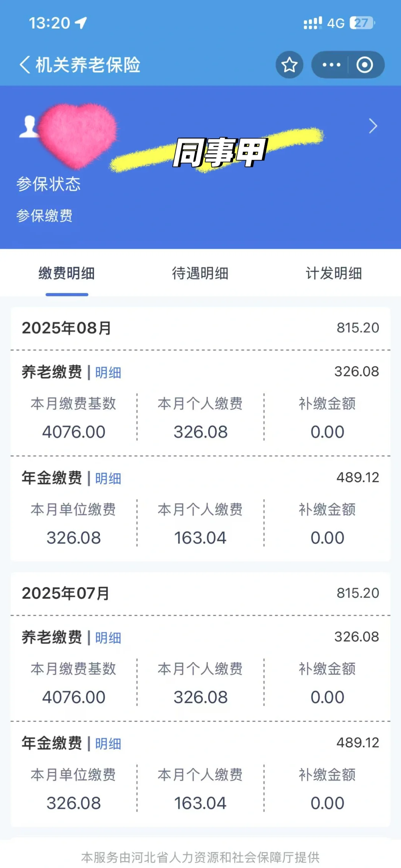
Task: Tap the 参保状态 label
Action: click(x=48, y=184)
